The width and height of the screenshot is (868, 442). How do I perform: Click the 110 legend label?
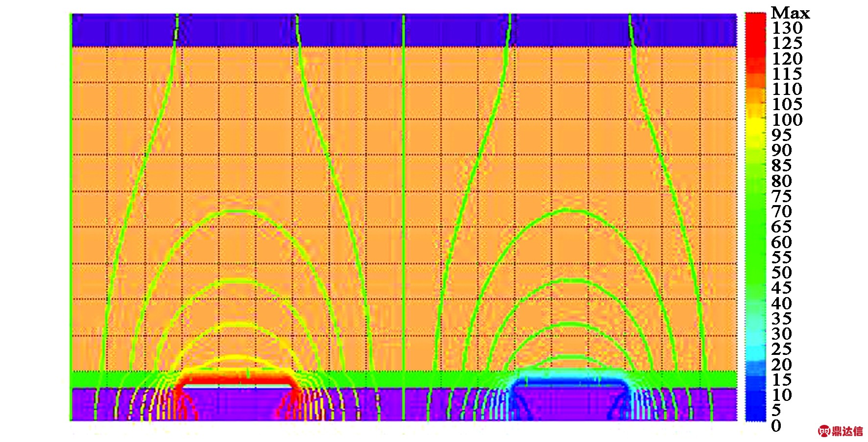pyautogui.click(x=787, y=89)
